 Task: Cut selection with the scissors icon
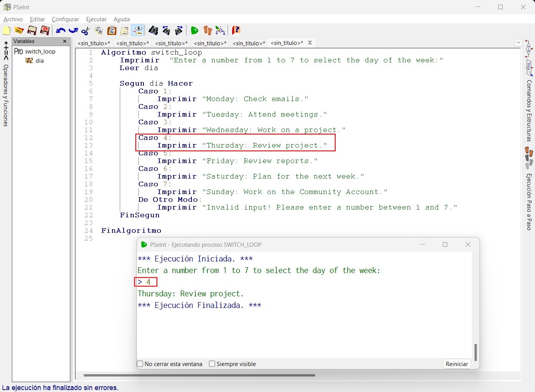coord(86,30)
